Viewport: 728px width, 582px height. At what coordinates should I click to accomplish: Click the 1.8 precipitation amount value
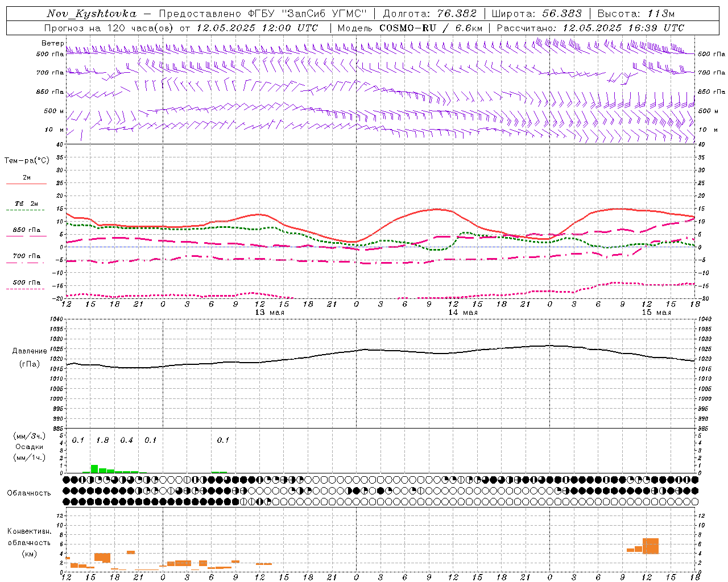click(x=102, y=440)
